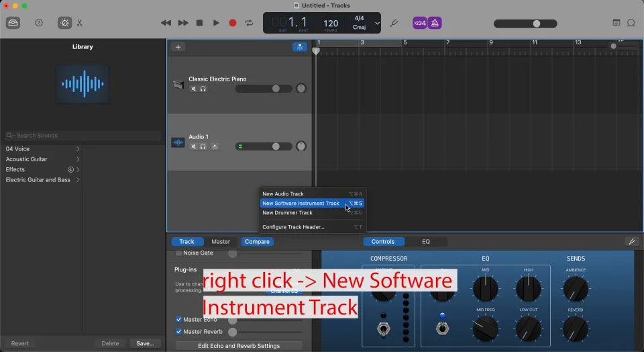Toggle Catch Playhead button above tracks
The image size is (644, 352).
[300, 47]
